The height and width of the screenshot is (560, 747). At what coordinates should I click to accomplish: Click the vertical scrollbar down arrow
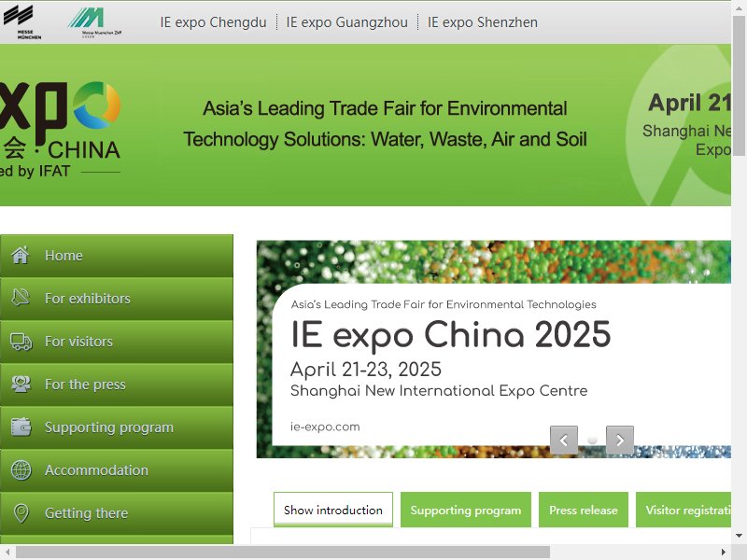point(739,536)
